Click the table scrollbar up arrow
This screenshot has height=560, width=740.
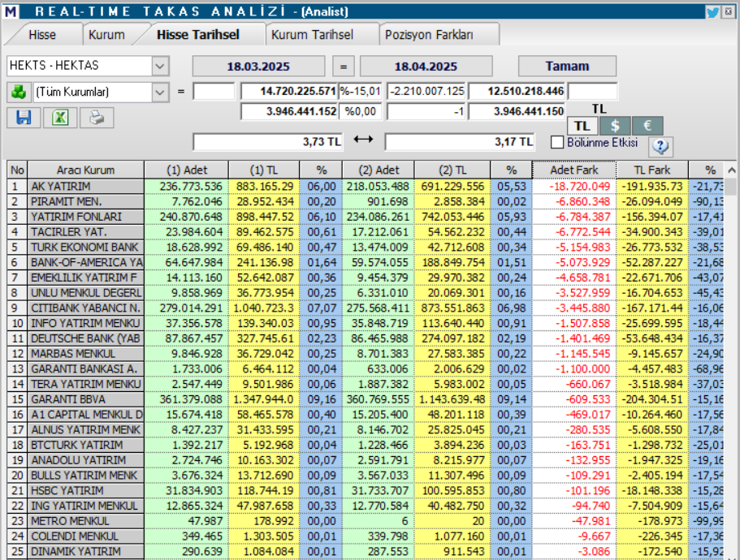(731, 170)
